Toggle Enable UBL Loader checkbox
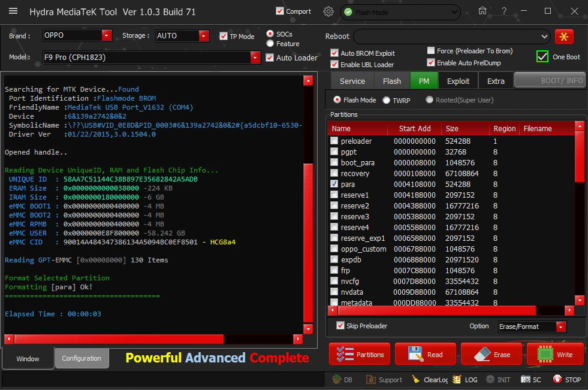The image size is (588, 390). [x=334, y=65]
